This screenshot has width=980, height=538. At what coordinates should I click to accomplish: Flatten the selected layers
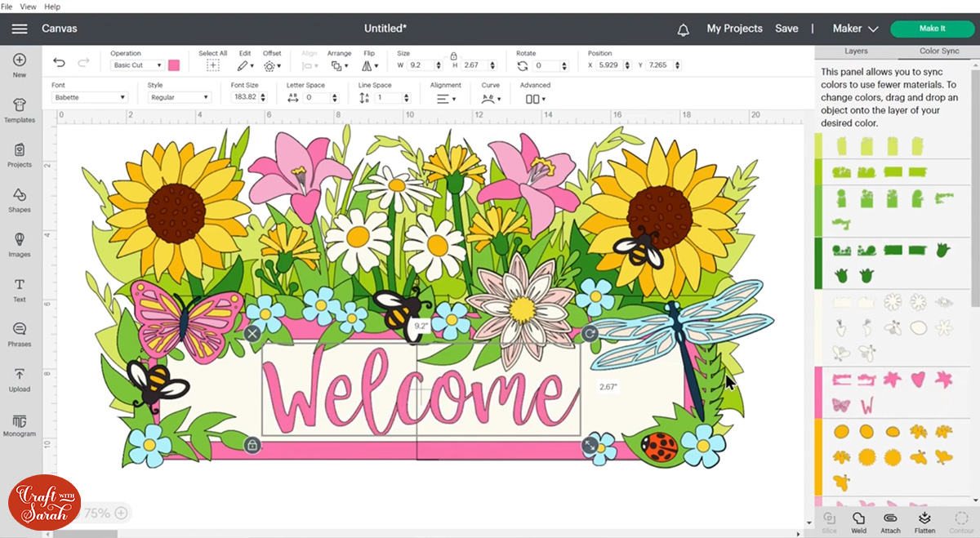point(924,522)
